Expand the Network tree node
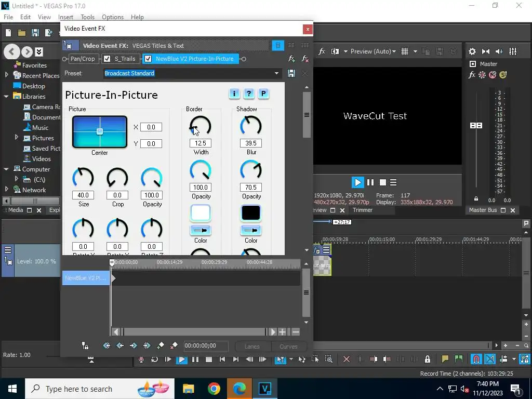Viewport: 532px width, 399px height. point(6,189)
